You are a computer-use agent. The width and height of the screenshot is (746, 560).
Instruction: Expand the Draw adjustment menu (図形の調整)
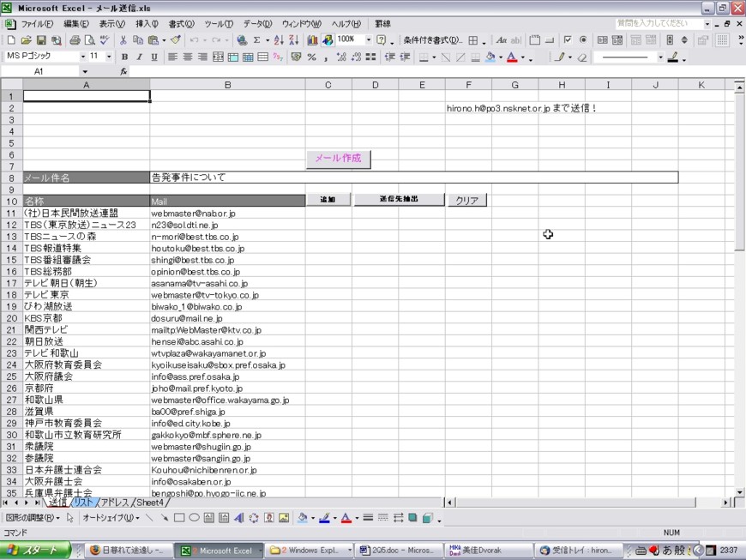coord(33,518)
